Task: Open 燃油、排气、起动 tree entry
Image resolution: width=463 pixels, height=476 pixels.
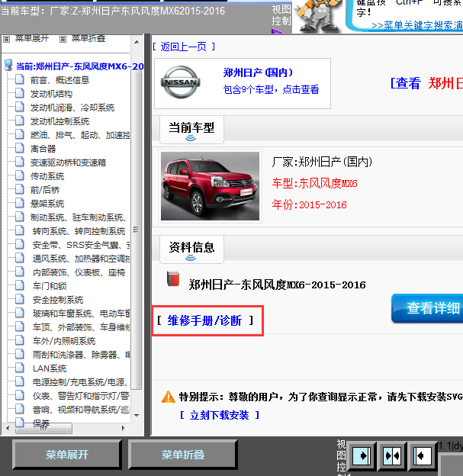Action: point(80,135)
